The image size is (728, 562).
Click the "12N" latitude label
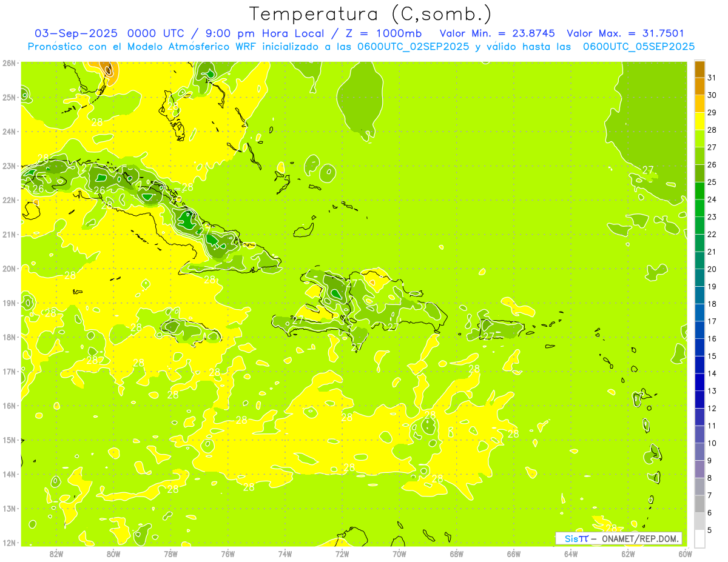pos(9,543)
